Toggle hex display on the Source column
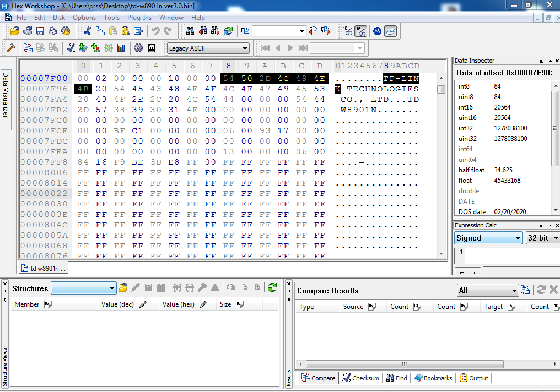This screenshot has width=560, height=392. point(372,307)
